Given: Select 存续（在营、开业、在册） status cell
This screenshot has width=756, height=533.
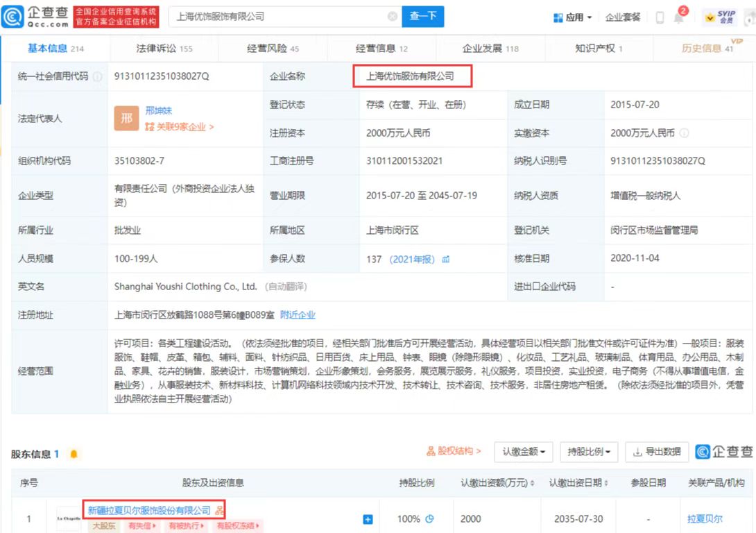Looking at the screenshot, I should click(416, 105).
